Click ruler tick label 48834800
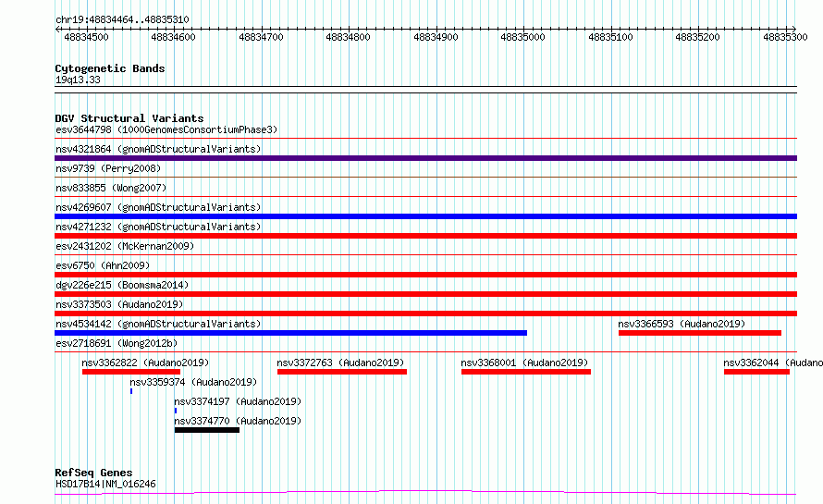Image resolution: width=823 pixels, height=504 pixels. coord(348,37)
